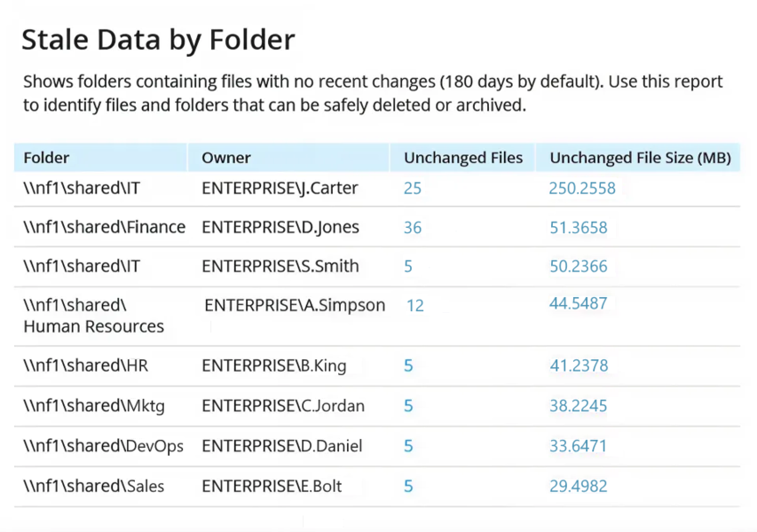The width and height of the screenshot is (757, 532).
Task: Click the 51.3658 file size link
Action: tap(578, 227)
